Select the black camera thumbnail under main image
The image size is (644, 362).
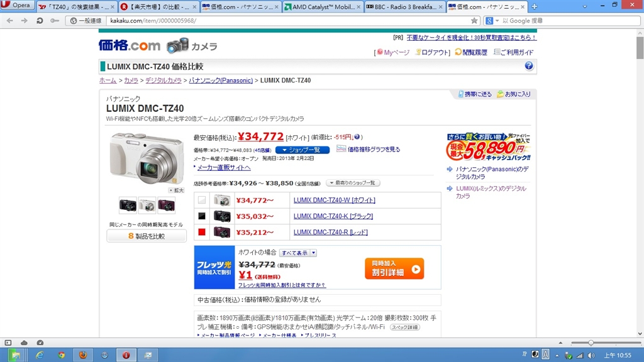click(128, 205)
